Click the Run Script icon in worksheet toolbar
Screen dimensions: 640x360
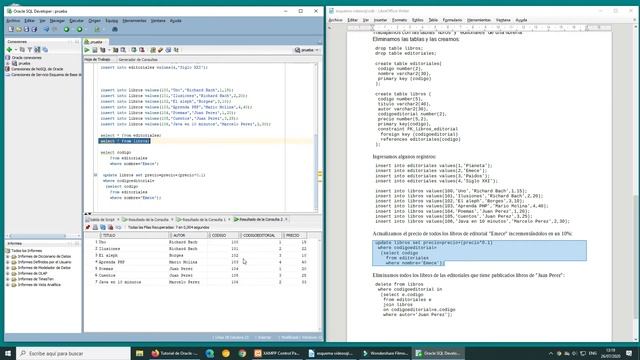click(95, 50)
